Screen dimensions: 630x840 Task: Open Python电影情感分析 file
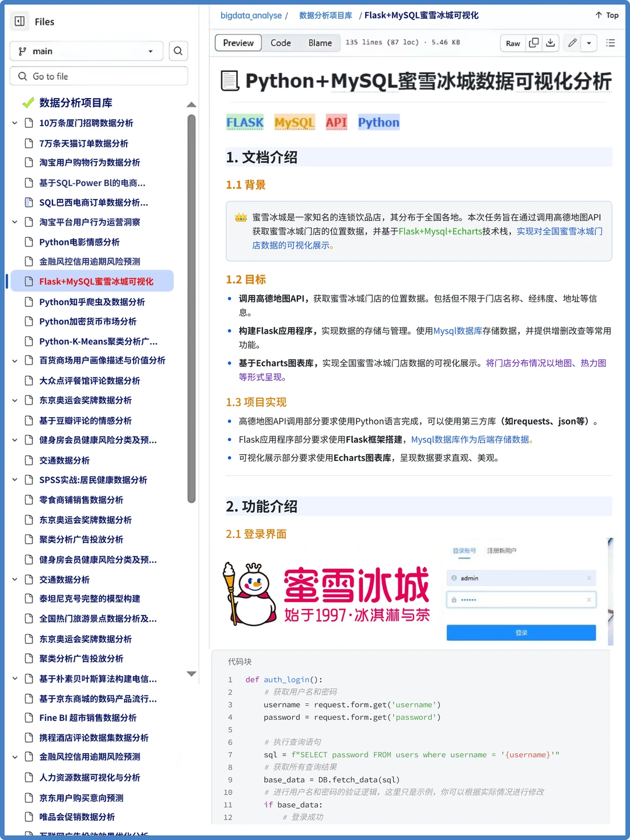[79, 242]
